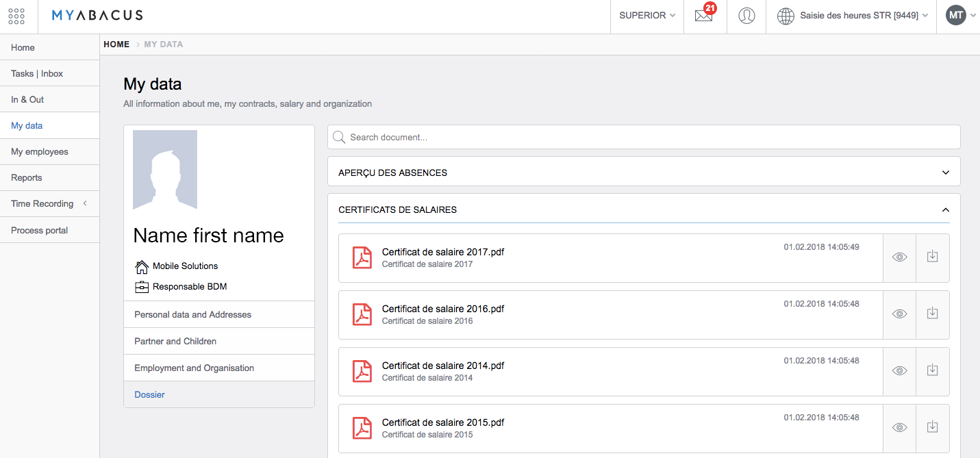Screen dimensions: 980x458
Task: Expand Time Recording sidebar submenu arrow
Action: 85,203
